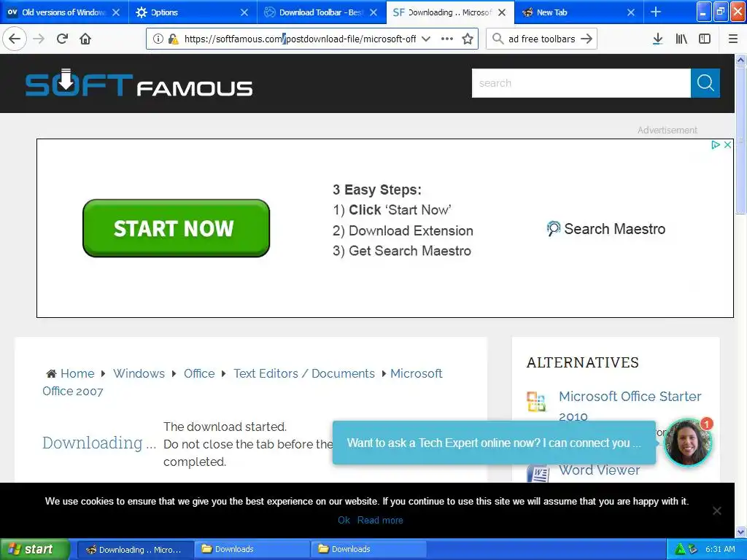Click the forward navigation arrow

(39, 39)
